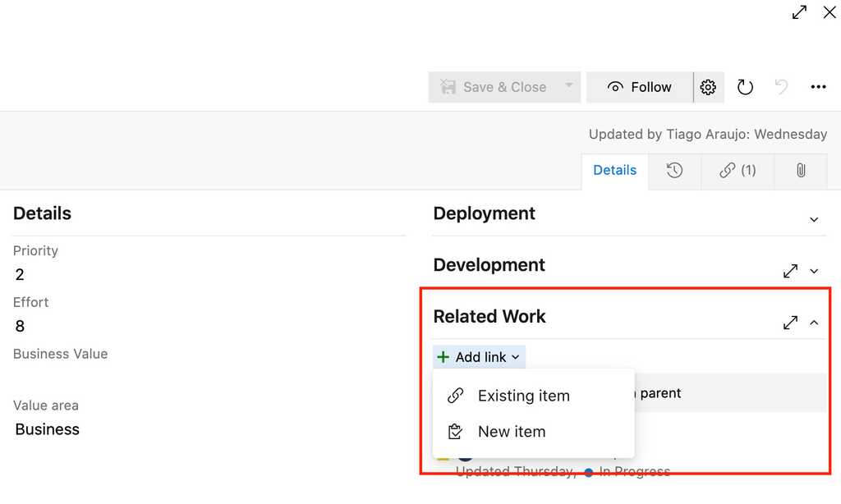Viewport: 841px width, 504px height.
Task: Click the Revert changes undo icon
Action: [781, 87]
